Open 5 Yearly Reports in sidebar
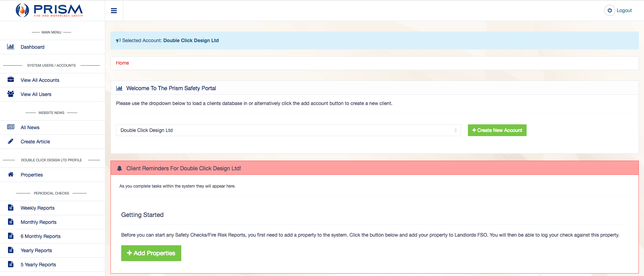Viewport: 644px width, 276px height. 38,265
